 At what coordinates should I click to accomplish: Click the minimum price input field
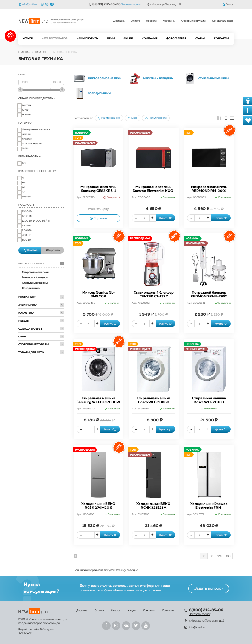pos(25,82)
